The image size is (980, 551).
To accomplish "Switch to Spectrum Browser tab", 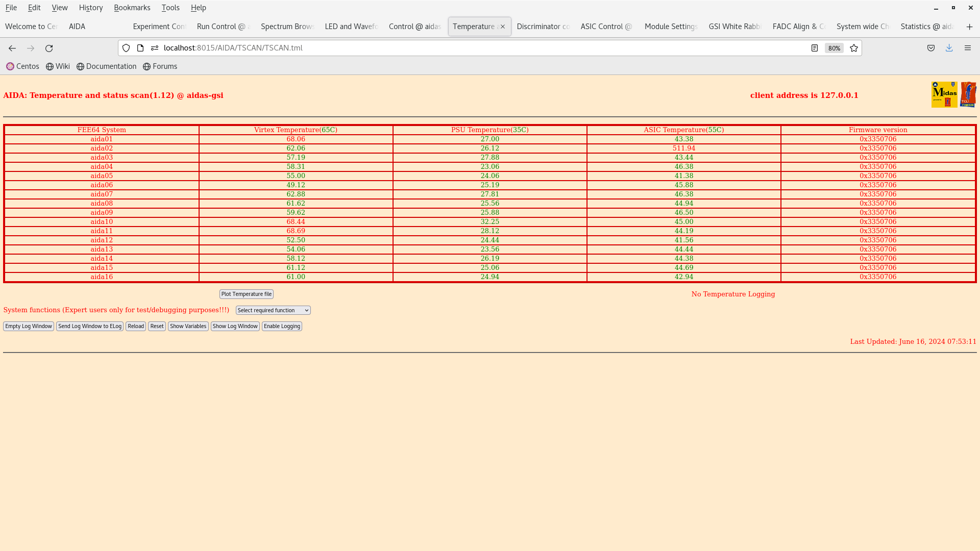I will pyautogui.click(x=285, y=26).
